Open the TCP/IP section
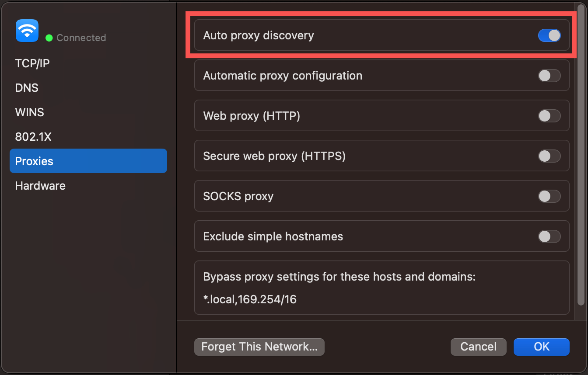This screenshot has width=588, height=375. [x=88, y=63]
